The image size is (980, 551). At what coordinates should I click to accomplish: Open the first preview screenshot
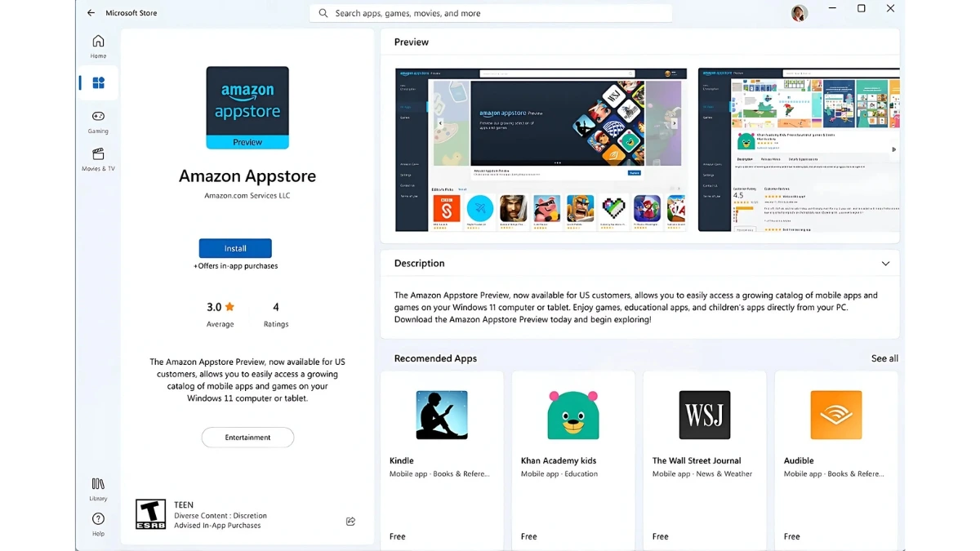541,149
